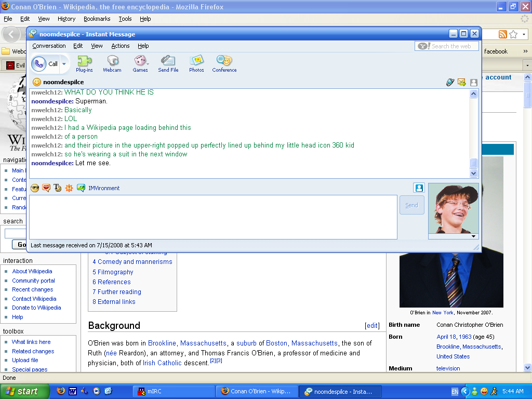Screen dimensions: 532x399
Task: Open the text formatting icon
Action: pos(57,188)
